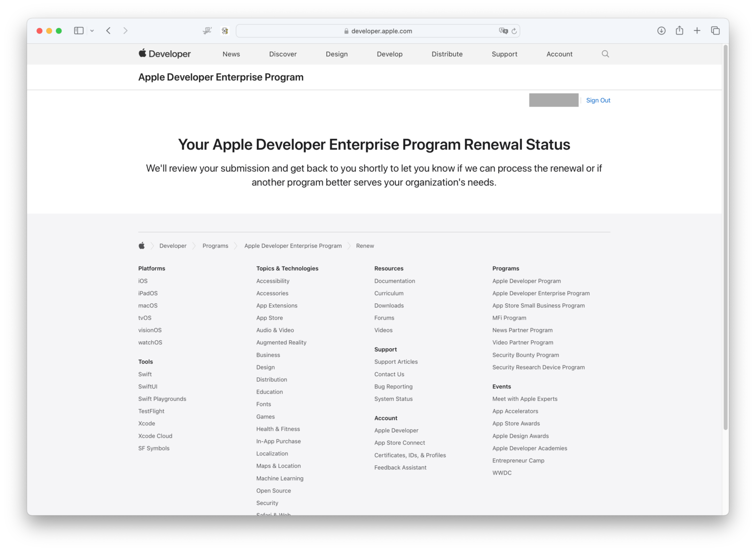Screen dimensions: 756x551
Task: Click the Renew breadcrumb link
Action: tap(365, 245)
